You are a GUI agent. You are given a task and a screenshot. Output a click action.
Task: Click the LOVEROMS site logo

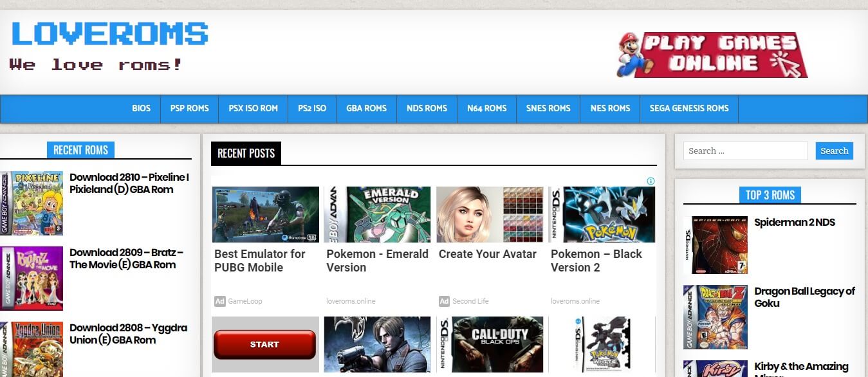pyautogui.click(x=110, y=33)
